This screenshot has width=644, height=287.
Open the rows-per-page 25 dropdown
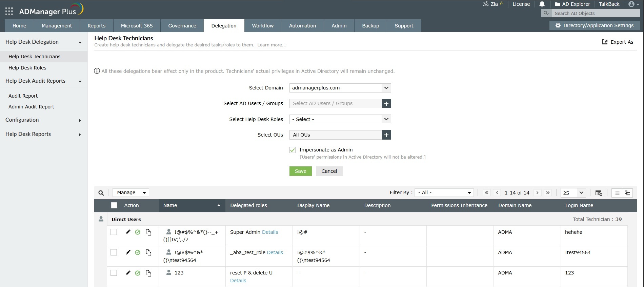pos(573,193)
